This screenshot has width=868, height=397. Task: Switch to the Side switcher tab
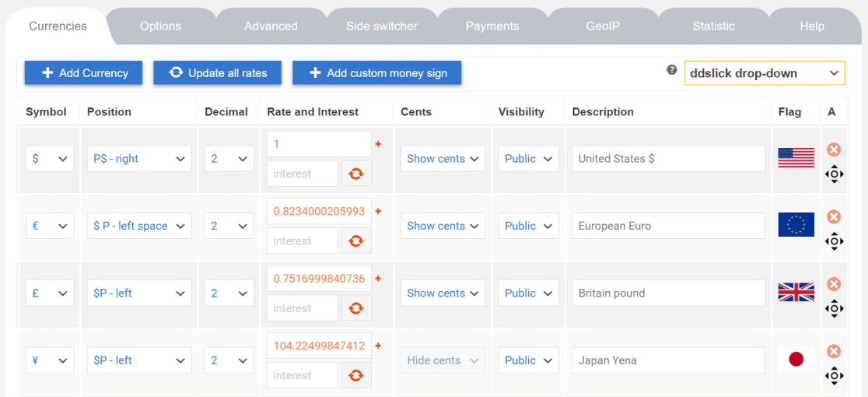pos(381,26)
